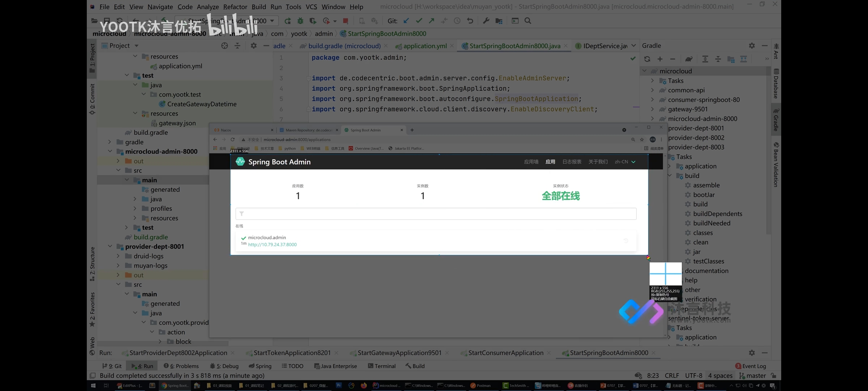Bookmark page with star icon in browser
The height and width of the screenshot is (391, 868).
pos(642,139)
